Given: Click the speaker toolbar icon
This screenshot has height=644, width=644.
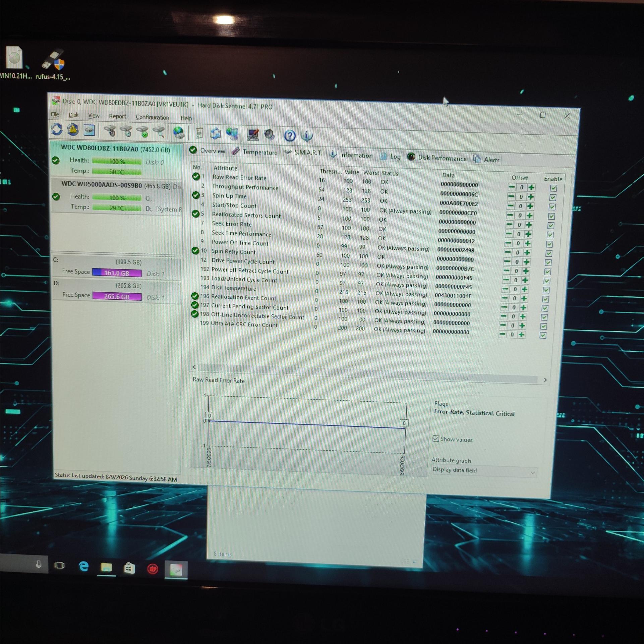Looking at the screenshot, I should pyautogui.click(x=269, y=135).
